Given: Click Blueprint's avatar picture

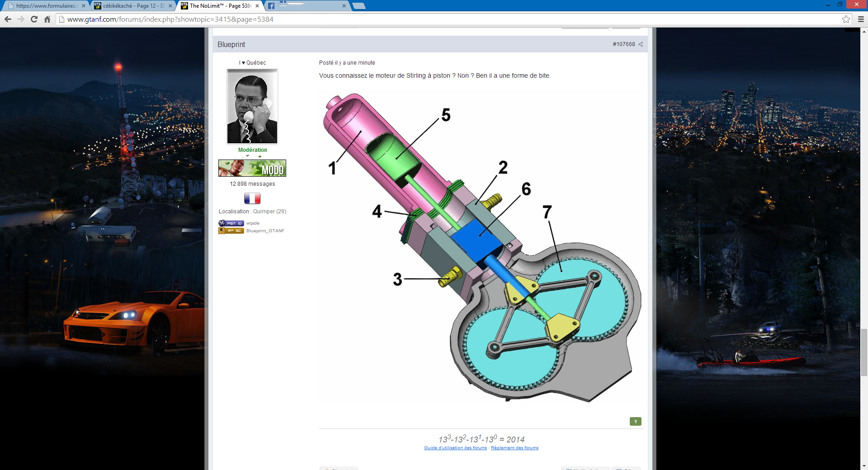Looking at the screenshot, I should click(252, 106).
